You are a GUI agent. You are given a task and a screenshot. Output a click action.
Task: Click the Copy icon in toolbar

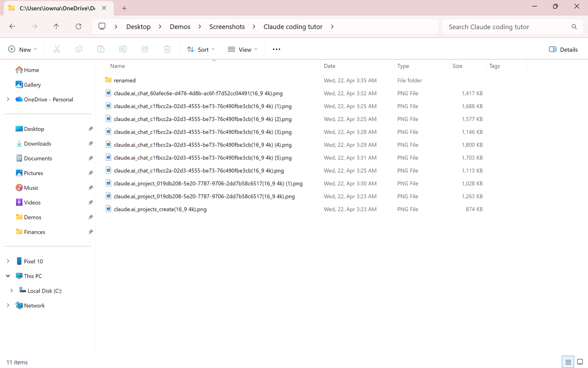click(x=79, y=49)
